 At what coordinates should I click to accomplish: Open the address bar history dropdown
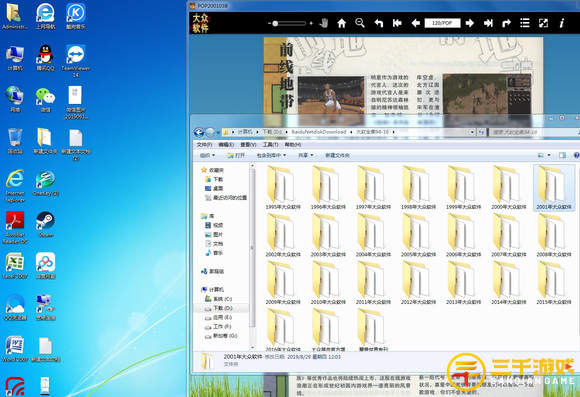tap(472, 132)
